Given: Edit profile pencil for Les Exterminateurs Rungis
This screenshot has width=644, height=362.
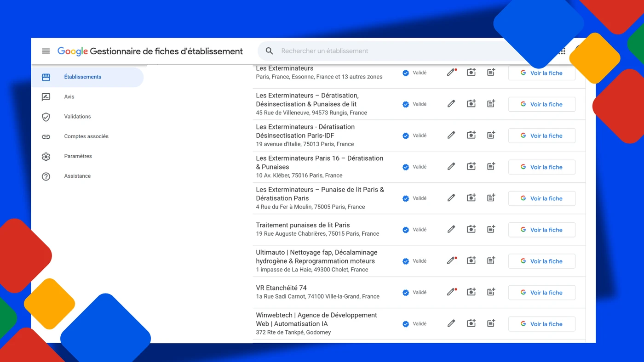Looking at the screenshot, I should (451, 104).
